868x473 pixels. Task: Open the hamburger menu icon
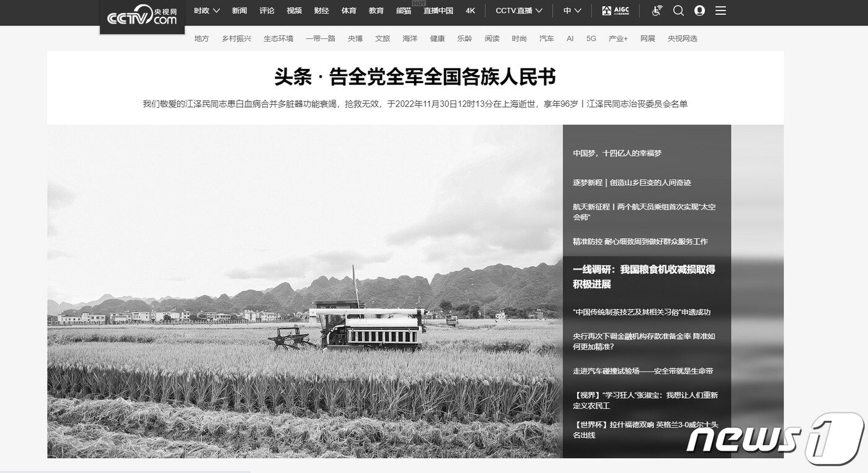point(720,11)
